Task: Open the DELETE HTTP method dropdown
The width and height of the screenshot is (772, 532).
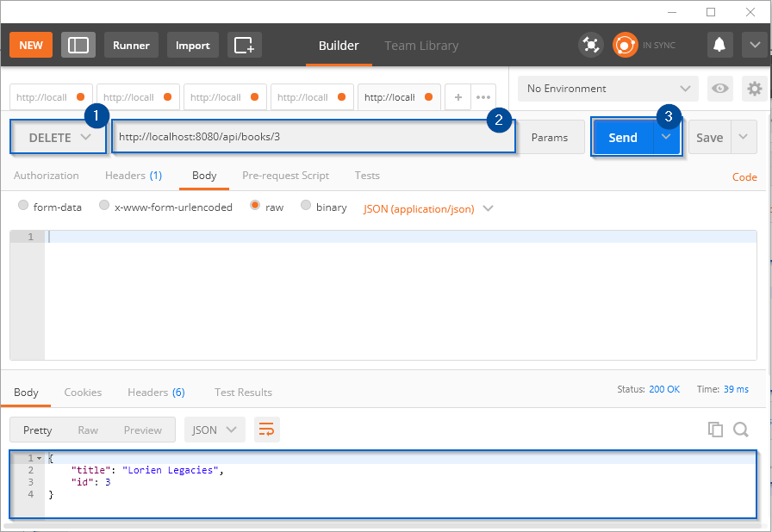Action: coord(59,137)
